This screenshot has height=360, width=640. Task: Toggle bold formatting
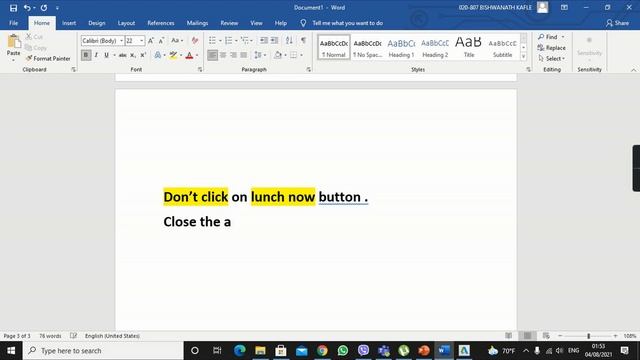point(86,55)
